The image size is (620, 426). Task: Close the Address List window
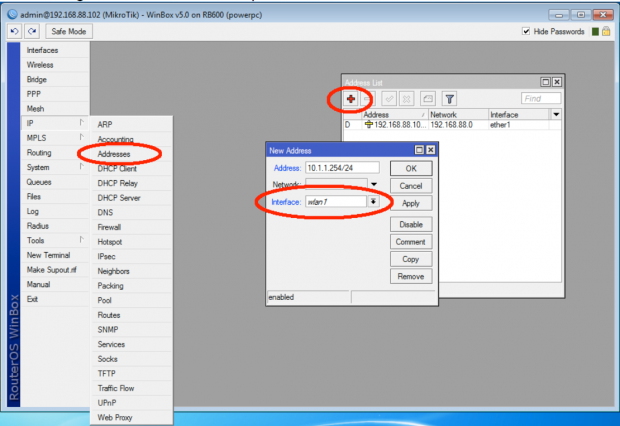coord(557,82)
